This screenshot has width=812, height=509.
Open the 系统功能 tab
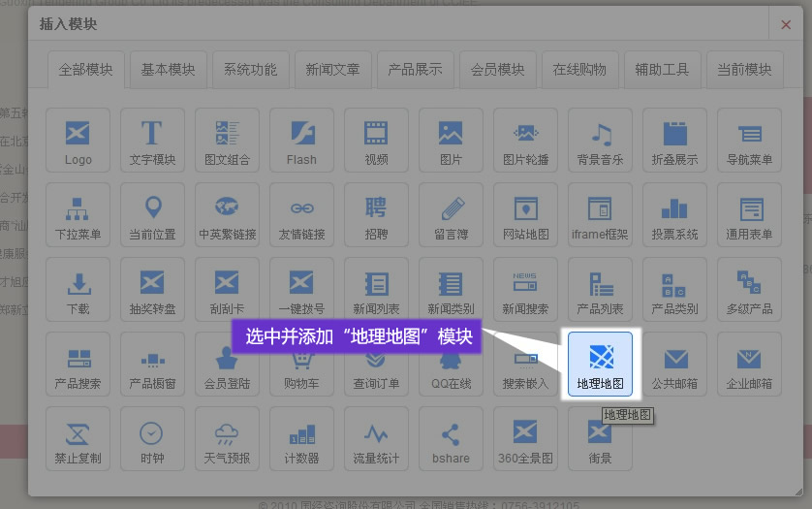pos(250,70)
